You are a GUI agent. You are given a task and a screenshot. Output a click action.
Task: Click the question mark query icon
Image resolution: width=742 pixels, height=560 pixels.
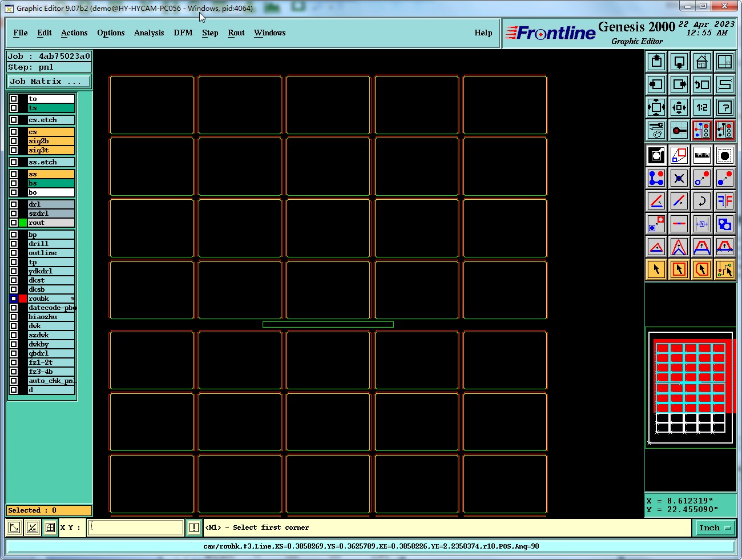725,107
